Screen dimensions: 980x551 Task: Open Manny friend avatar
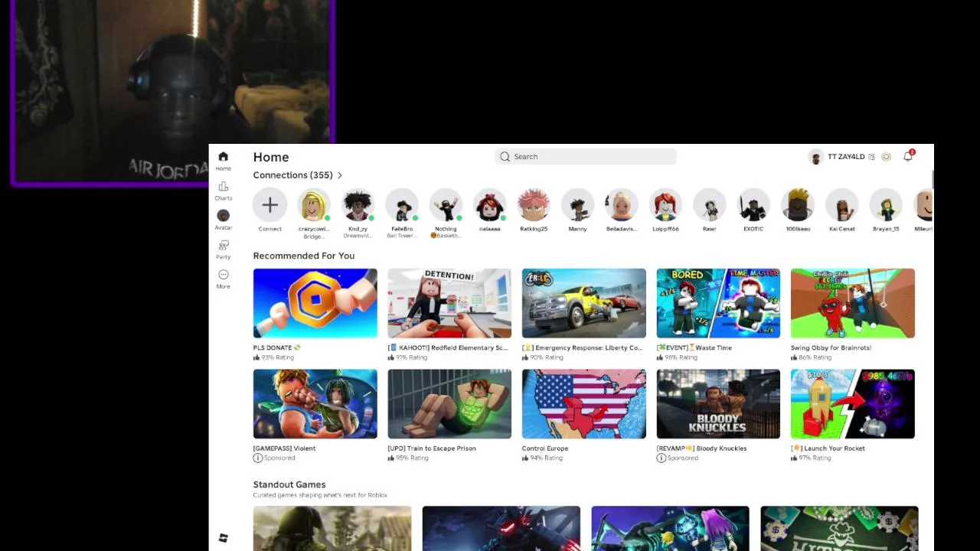pyautogui.click(x=577, y=205)
